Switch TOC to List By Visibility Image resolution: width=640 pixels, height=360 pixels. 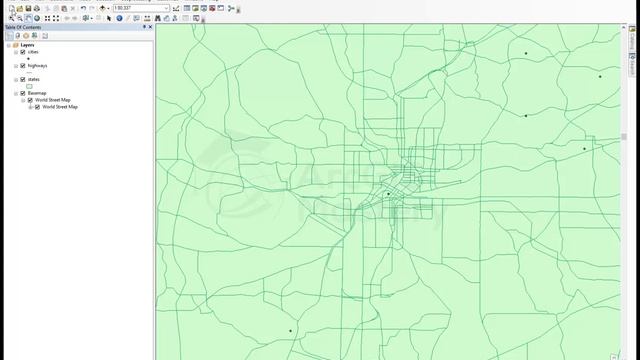point(26,36)
